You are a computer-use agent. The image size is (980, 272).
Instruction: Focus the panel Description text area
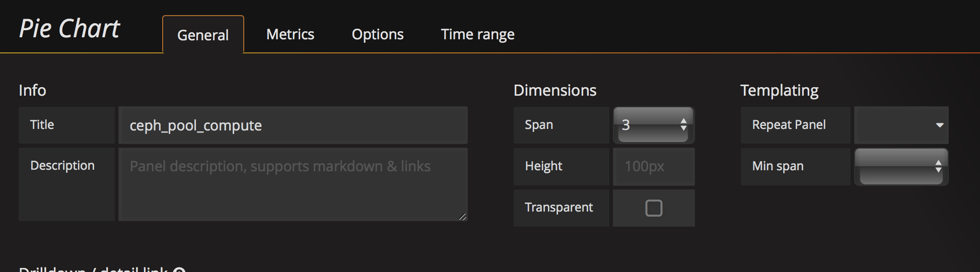coord(293,184)
